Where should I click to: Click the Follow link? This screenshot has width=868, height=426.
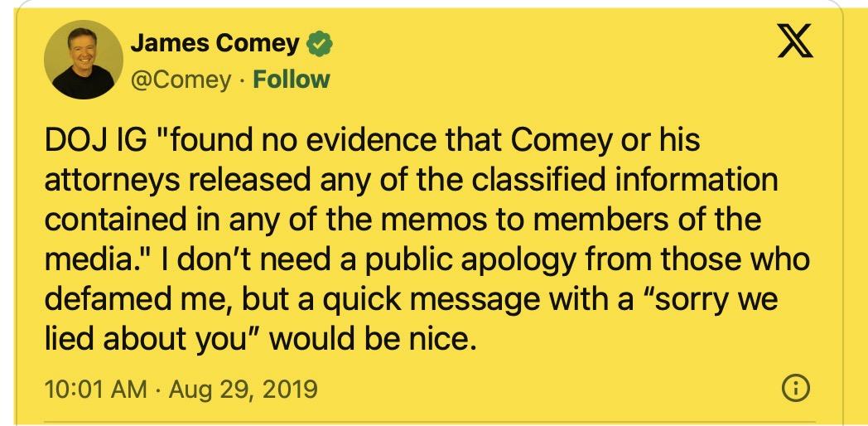pos(291,80)
